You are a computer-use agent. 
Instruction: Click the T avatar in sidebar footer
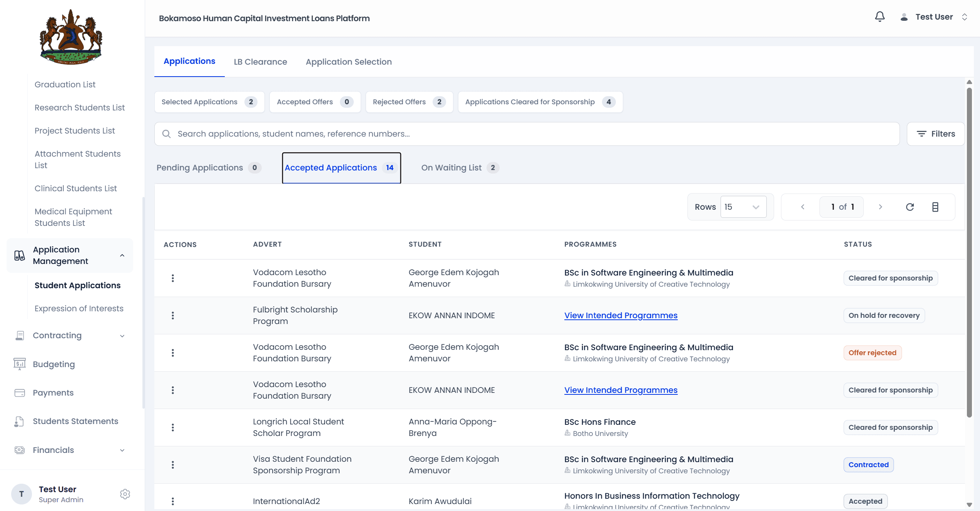point(22,494)
